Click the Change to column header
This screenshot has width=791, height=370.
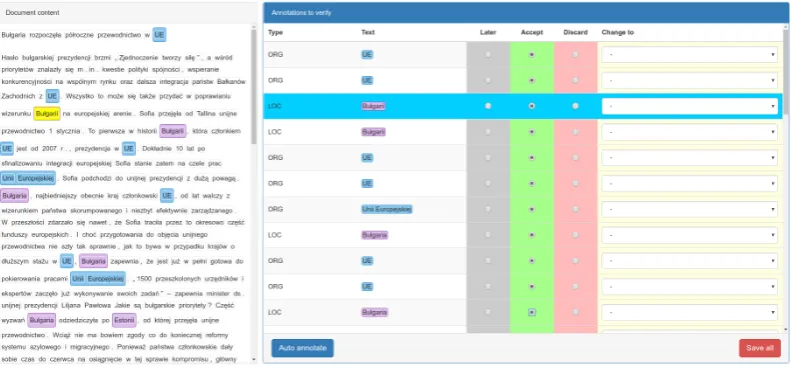617,32
